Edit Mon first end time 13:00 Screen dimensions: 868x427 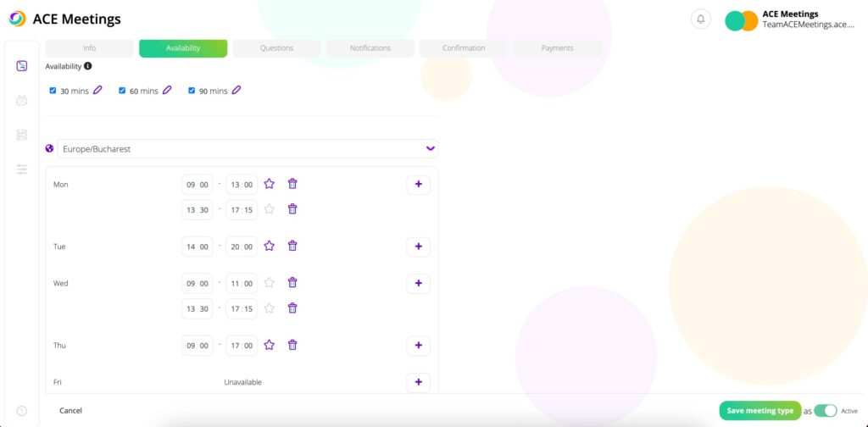tap(242, 185)
